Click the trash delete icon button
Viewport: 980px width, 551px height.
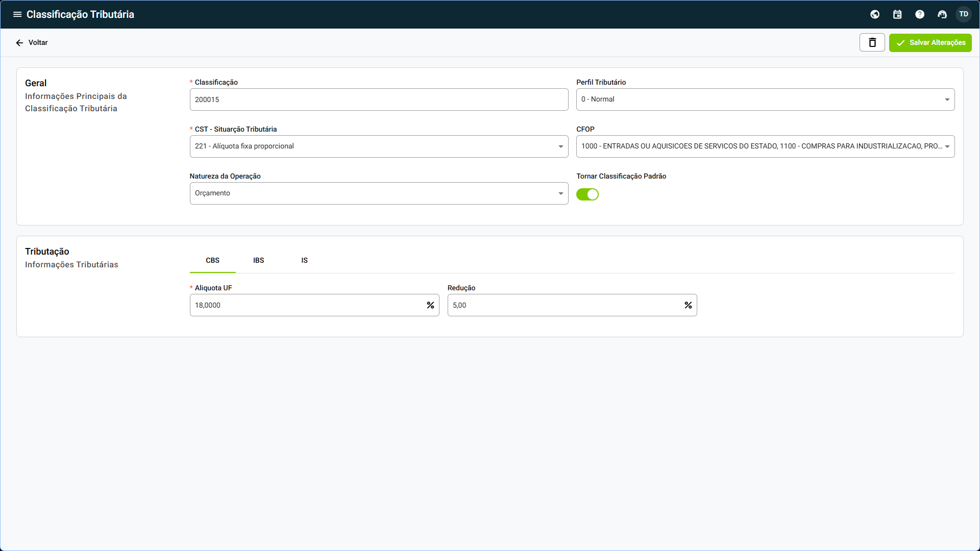(x=872, y=42)
